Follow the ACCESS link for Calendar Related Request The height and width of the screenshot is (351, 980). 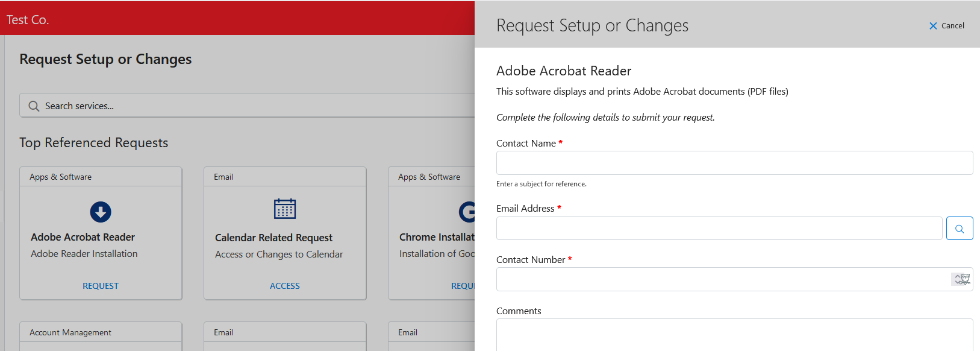coord(285,286)
